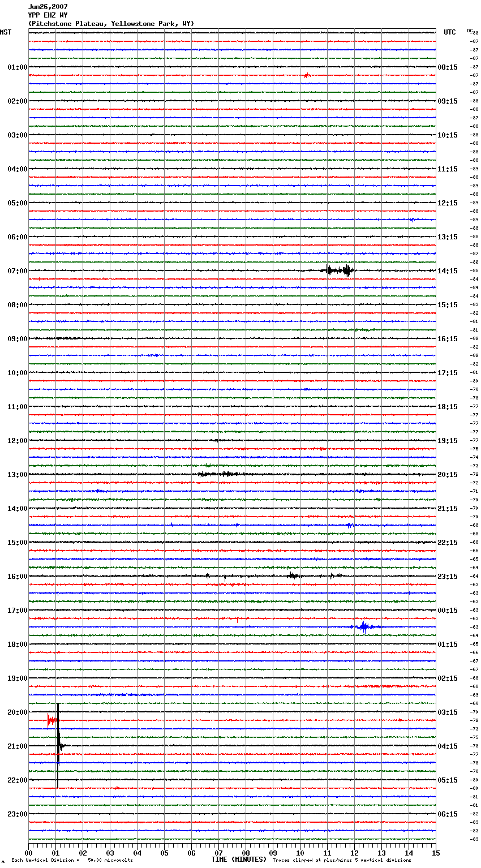The height and width of the screenshot is (868, 481).
Task: Click the 23:15 UTC time label
Action: [x=448, y=577]
